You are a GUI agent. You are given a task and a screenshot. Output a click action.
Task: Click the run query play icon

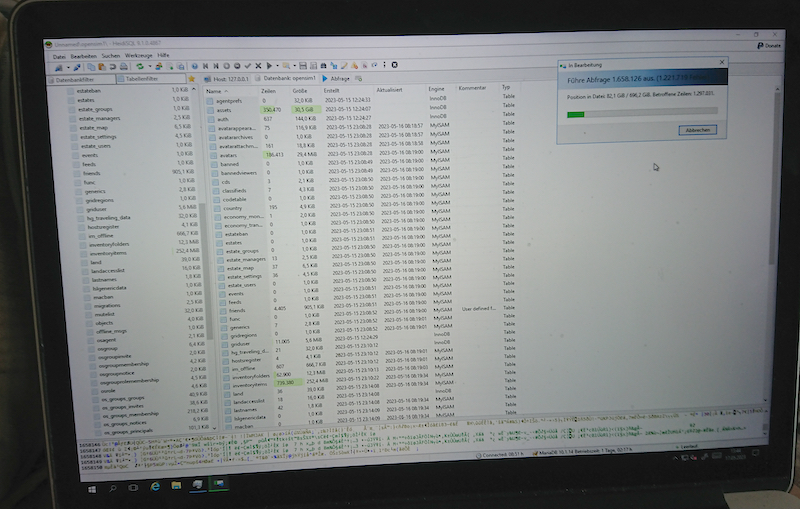[x=269, y=66]
